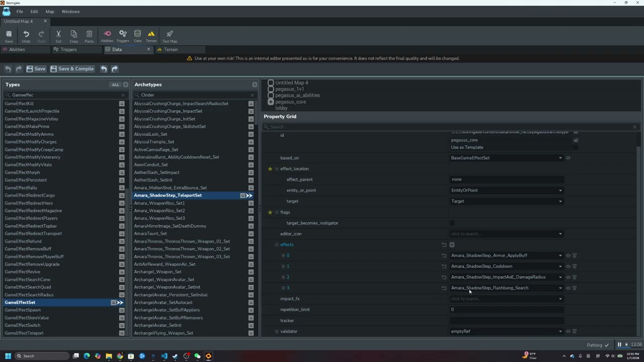The image size is (644, 362).
Task: Open the based_on dropdown
Action: [x=506, y=158]
